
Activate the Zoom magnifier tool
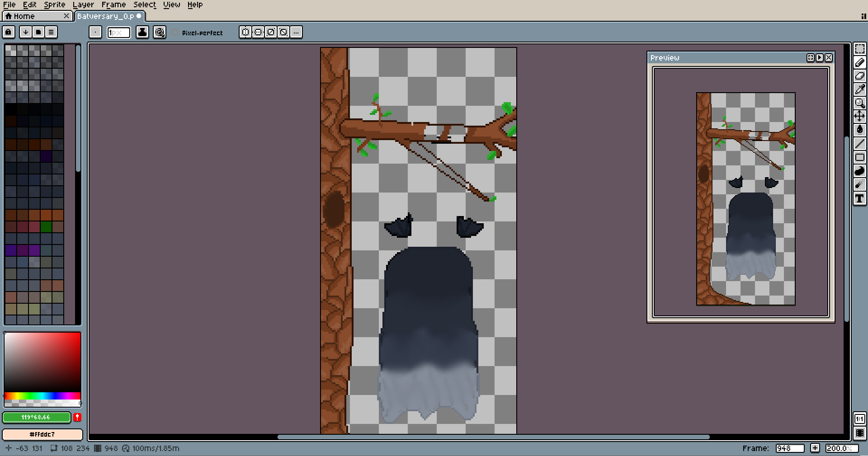(x=859, y=103)
